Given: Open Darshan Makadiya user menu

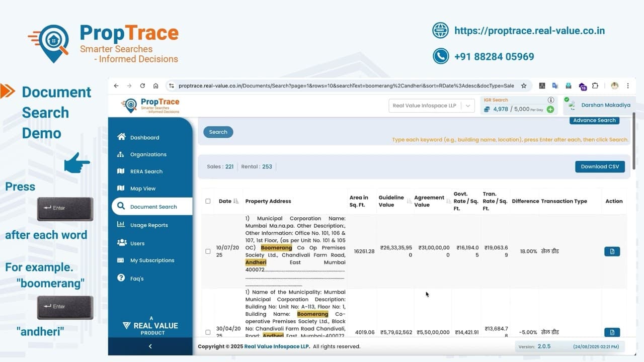Looking at the screenshot, I should click(599, 106).
